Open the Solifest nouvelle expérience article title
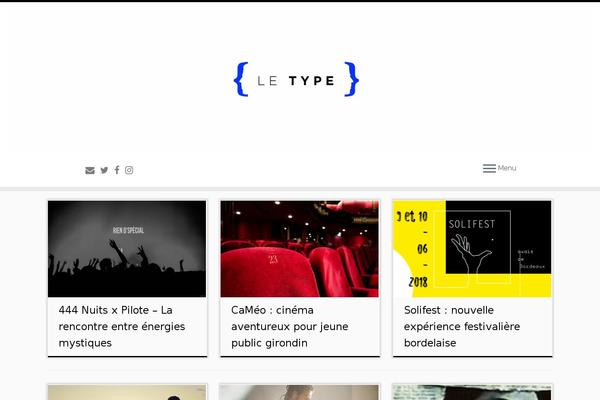Image resolution: width=600 pixels, height=400 pixels. point(462,327)
